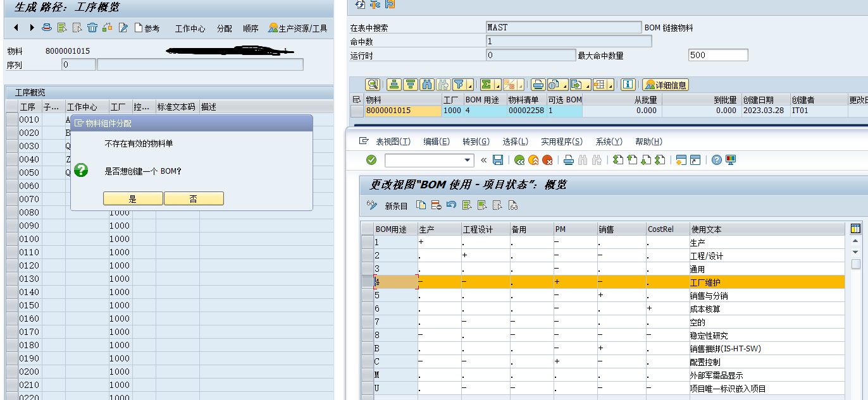
Task: Click the undo change icon in BOM usage toolbar
Action: [x=451, y=205]
